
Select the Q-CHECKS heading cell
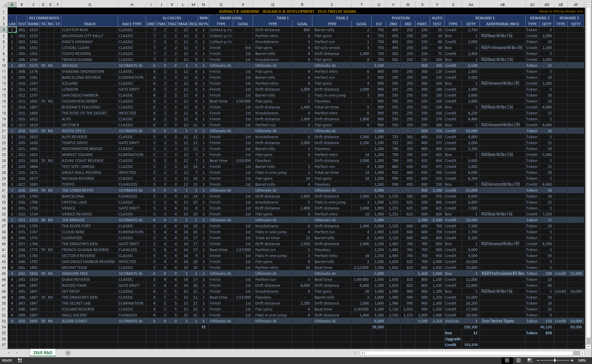(172, 18)
